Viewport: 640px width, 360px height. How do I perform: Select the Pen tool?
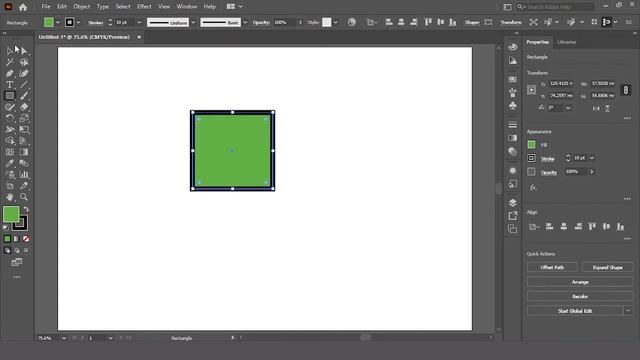coord(10,73)
